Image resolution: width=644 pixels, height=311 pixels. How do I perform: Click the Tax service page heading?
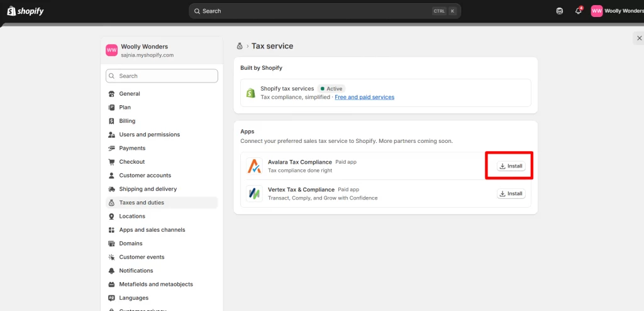tap(272, 46)
